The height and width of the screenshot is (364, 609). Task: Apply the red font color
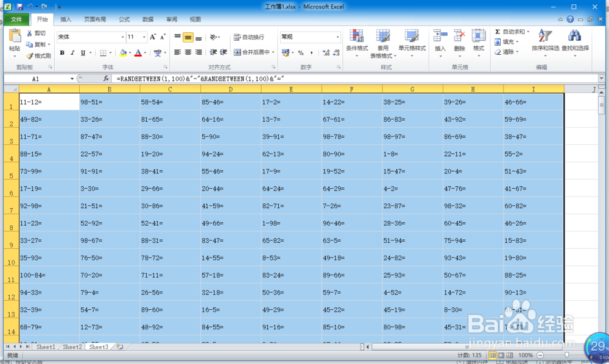point(138,53)
